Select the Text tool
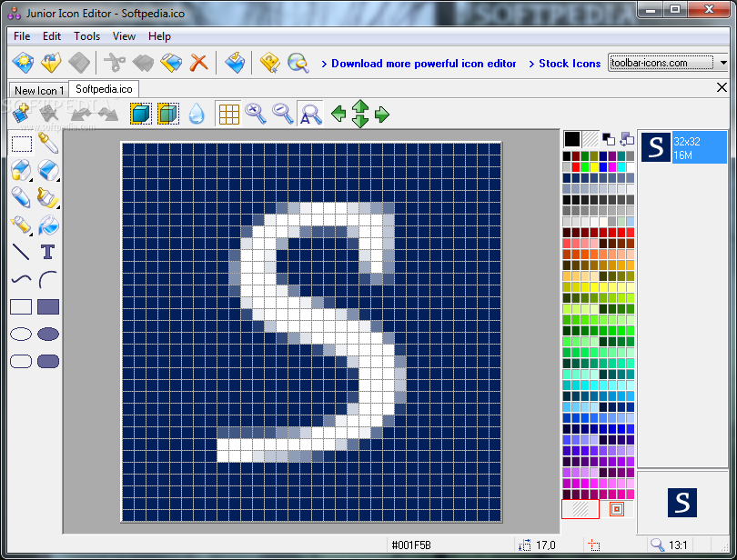 (47, 253)
